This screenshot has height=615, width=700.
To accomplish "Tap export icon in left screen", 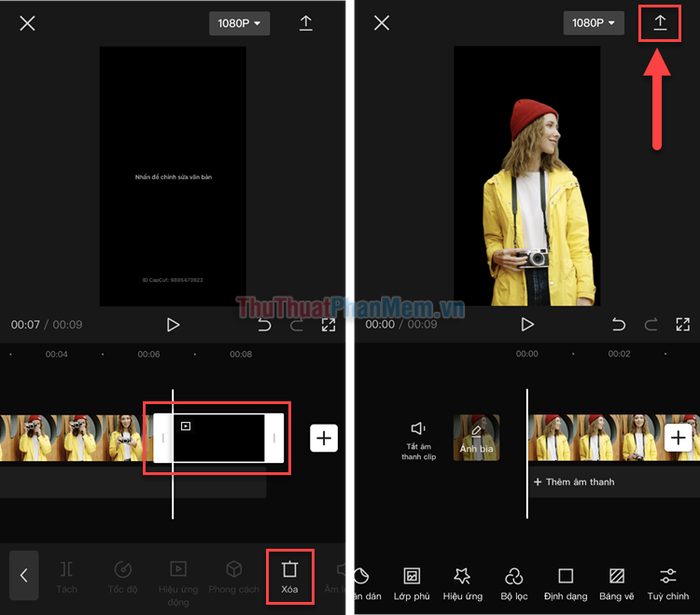I will click(306, 23).
